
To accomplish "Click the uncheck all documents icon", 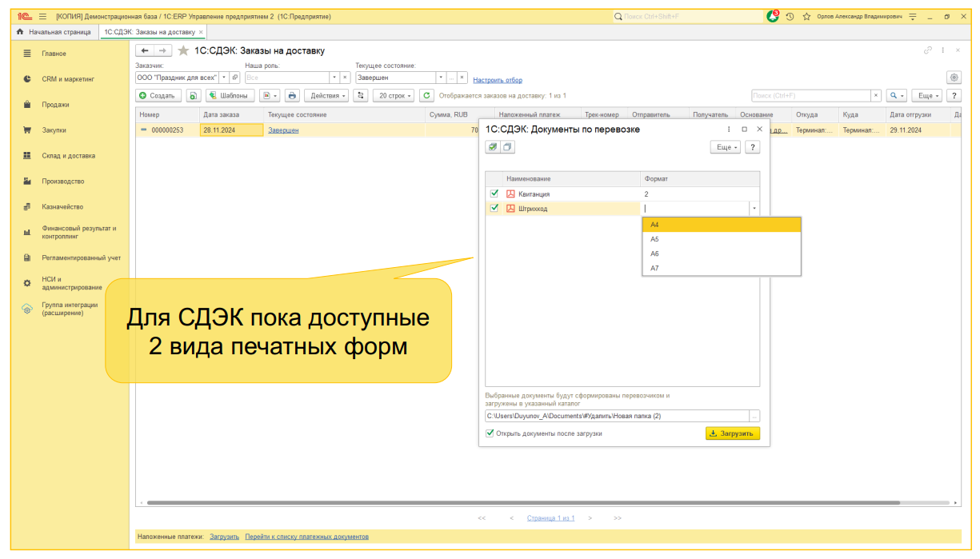I will [x=508, y=147].
